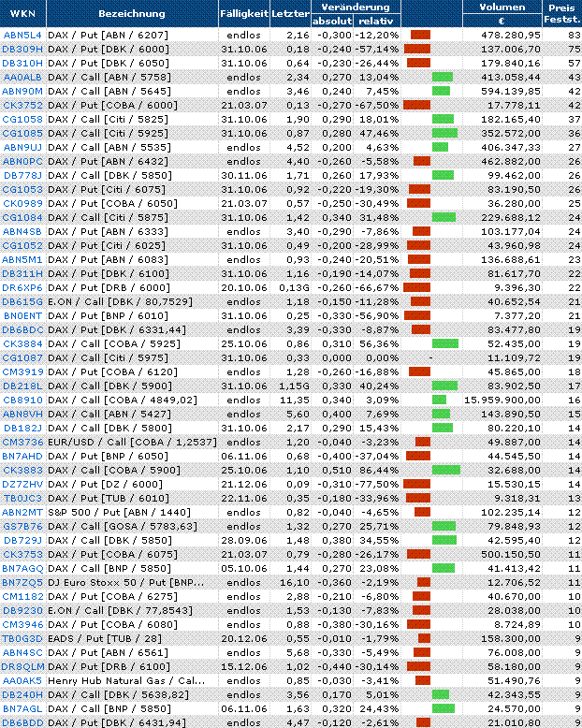The width and height of the screenshot is (582, 728).
Task: Follow the ABN5M1 WKN link
Action: 22,259
